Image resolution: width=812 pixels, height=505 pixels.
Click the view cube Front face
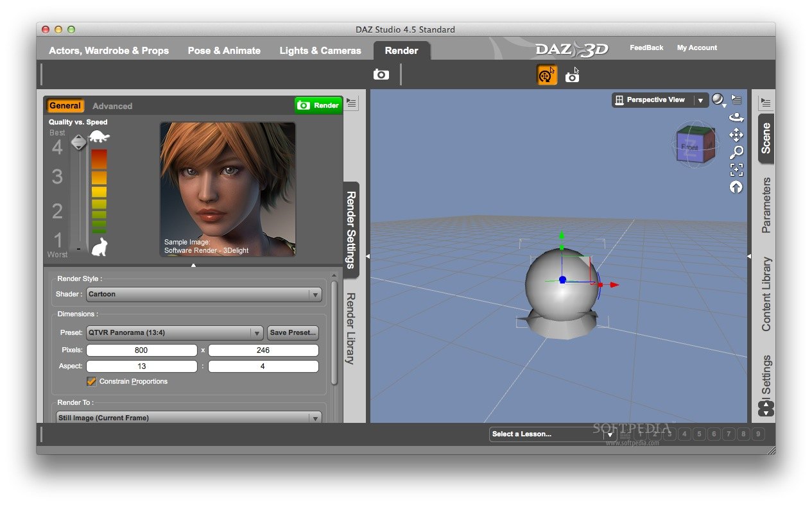[x=689, y=148]
